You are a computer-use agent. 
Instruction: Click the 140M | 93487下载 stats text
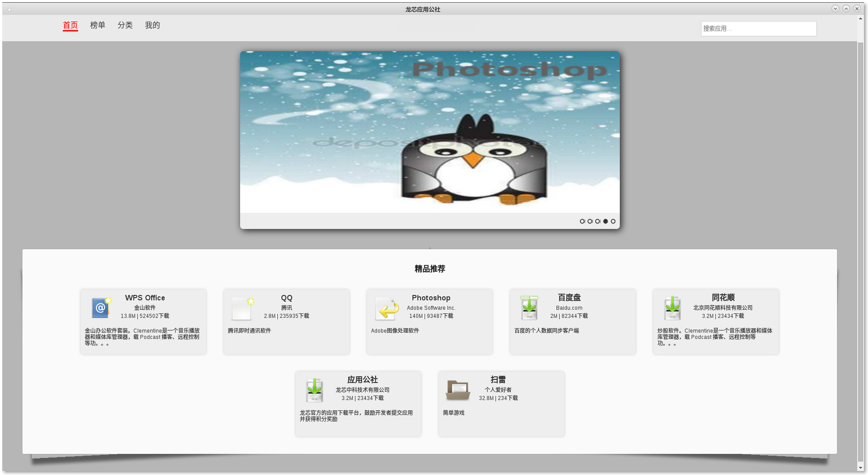click(x=431, y=316)
